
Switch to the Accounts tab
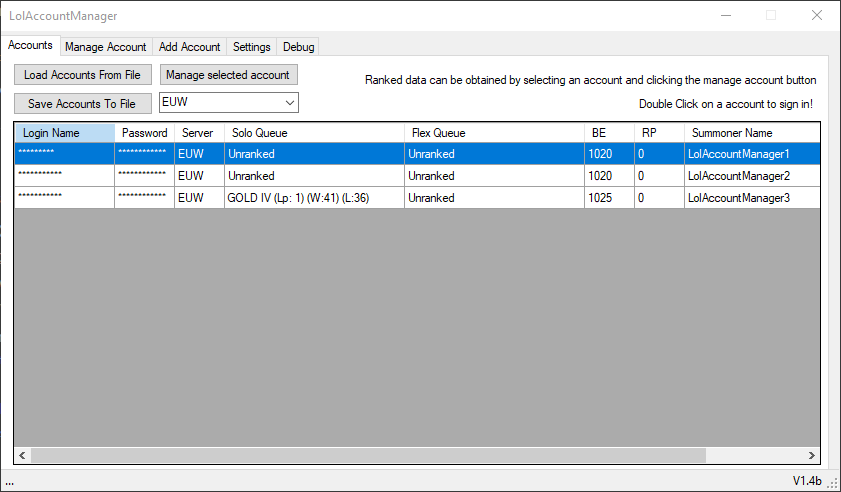pos(30,45)
